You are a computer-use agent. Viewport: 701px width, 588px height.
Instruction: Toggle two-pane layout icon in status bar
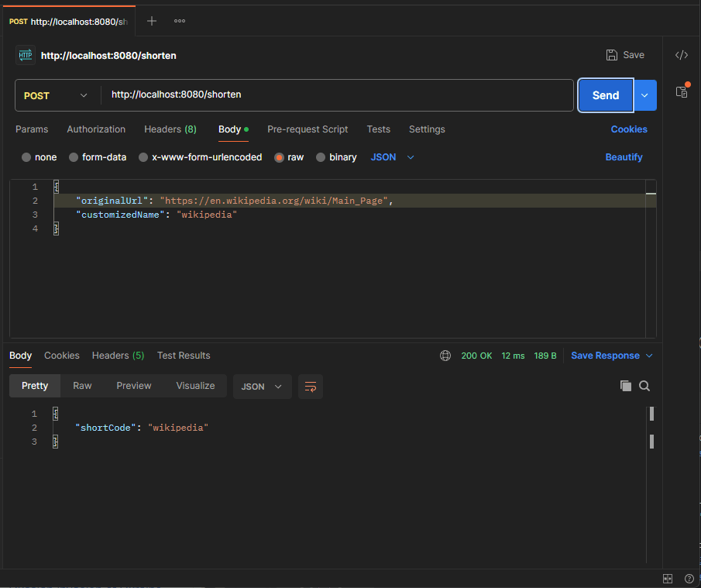click(668, 579)
